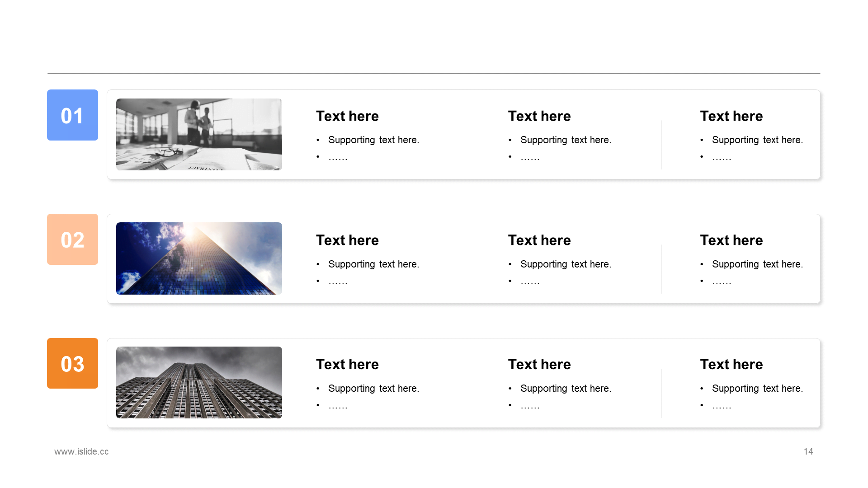868x488 pixels.
Task: Click middle 'Supporting text here.' bullet in row 02
Action: tap(566, 264)
